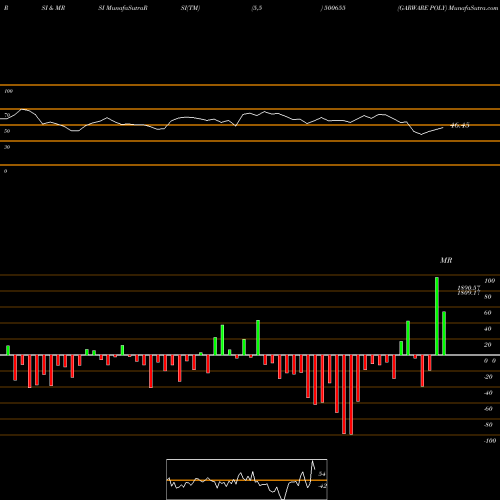Click the last green MR bar at right
The height and width of the screenshot is (500, 500).
pyautogui.click(x=444, y=333)
